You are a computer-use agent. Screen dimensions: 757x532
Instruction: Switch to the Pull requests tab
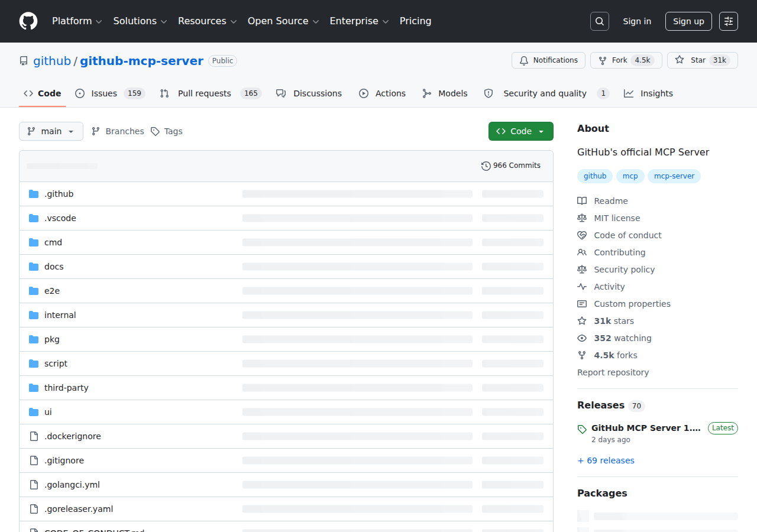tap(211, 93)
